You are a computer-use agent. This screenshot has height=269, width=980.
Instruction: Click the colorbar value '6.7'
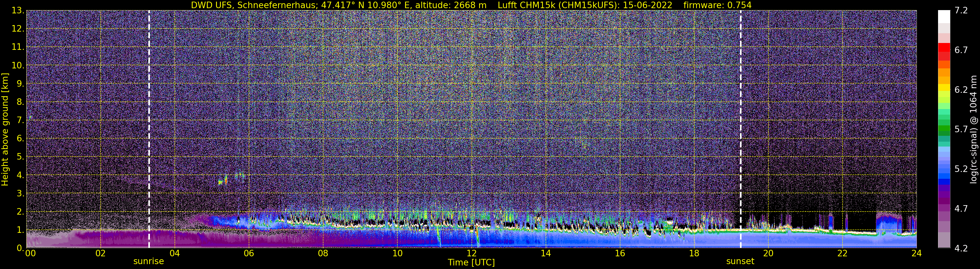(961, 50)
